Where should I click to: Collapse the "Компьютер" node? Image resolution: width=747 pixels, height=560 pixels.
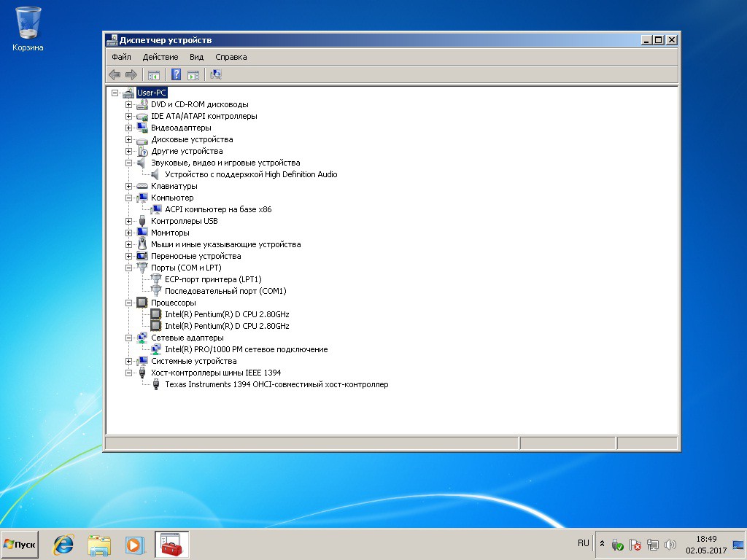128,198
